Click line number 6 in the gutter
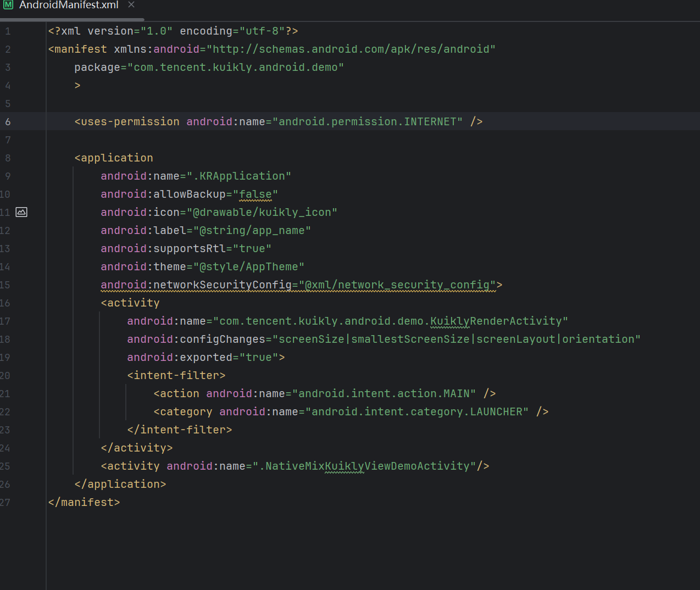The image size is (700, 590). tap(8, 122)
